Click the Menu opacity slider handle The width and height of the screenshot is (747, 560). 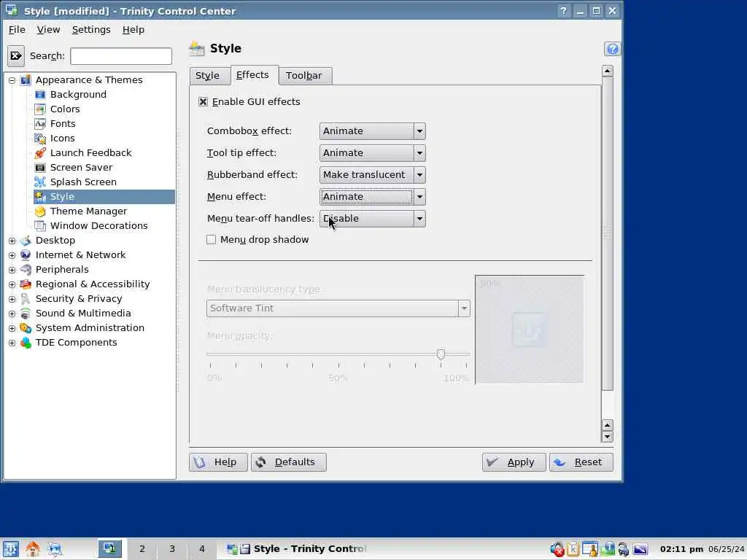coord(441,354)
